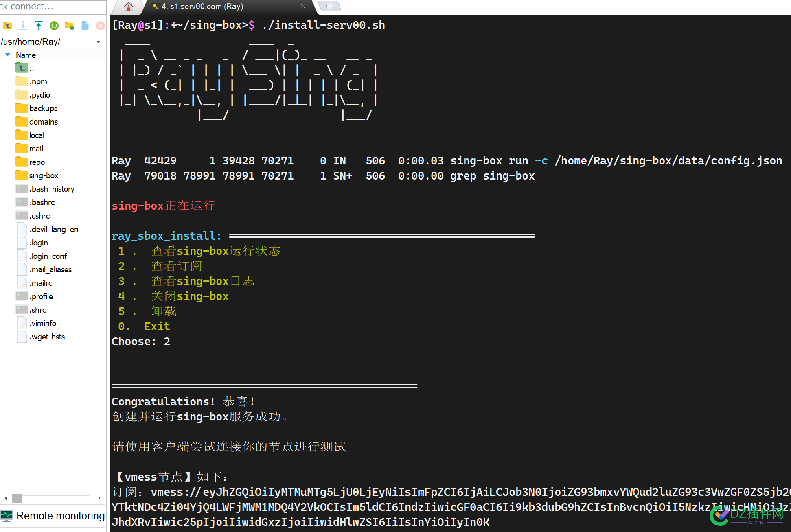791x532 pixels.
Task: Select the .login_conf file
Action: click(x=41, y=256)
